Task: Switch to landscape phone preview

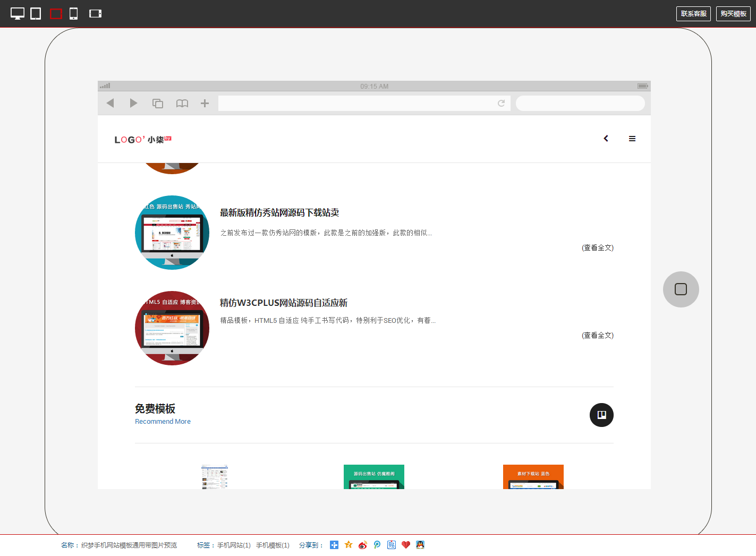Action: pos(95,14)
